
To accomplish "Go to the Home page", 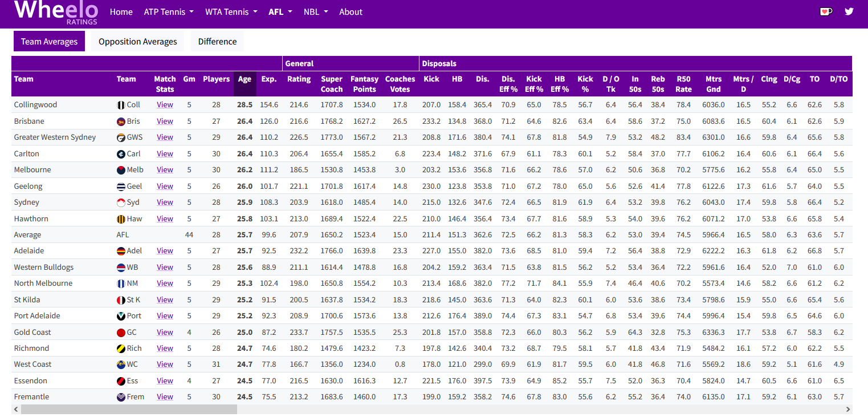I will [121, 12].
